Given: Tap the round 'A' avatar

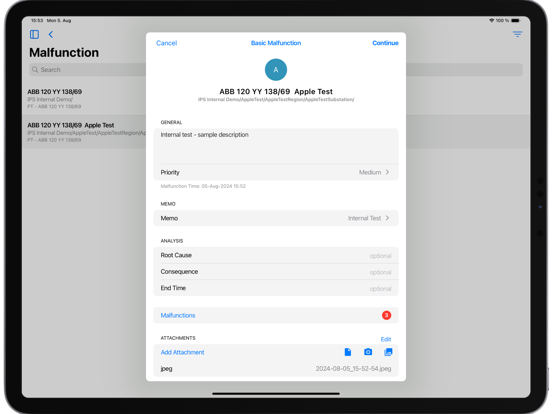Looking at the screenshot, I should click(276, 70).
